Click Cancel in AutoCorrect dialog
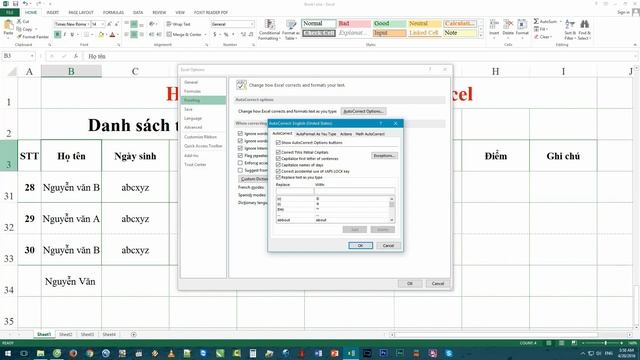640x360 pixels. [388, 245]
